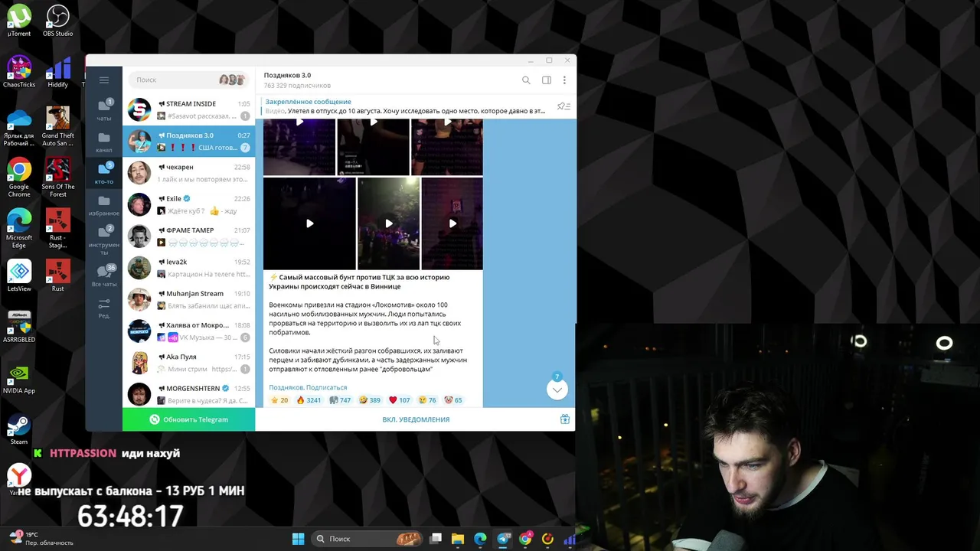Open the Rust desktop shortcut
The height and width of the screenshot is (551, 980).
pos(57,275)
